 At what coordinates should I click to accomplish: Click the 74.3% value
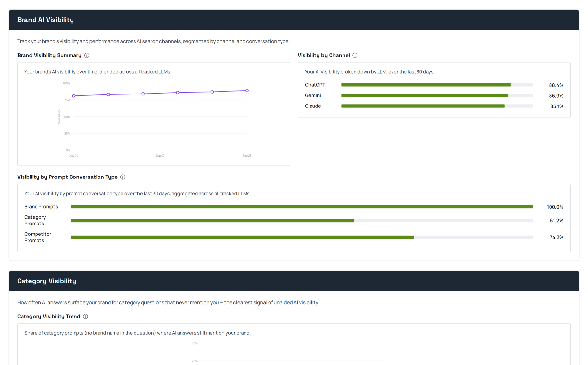556,237
